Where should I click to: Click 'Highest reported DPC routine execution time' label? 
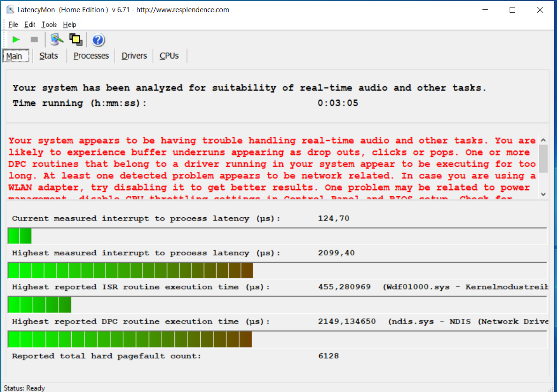pos(141,322)
